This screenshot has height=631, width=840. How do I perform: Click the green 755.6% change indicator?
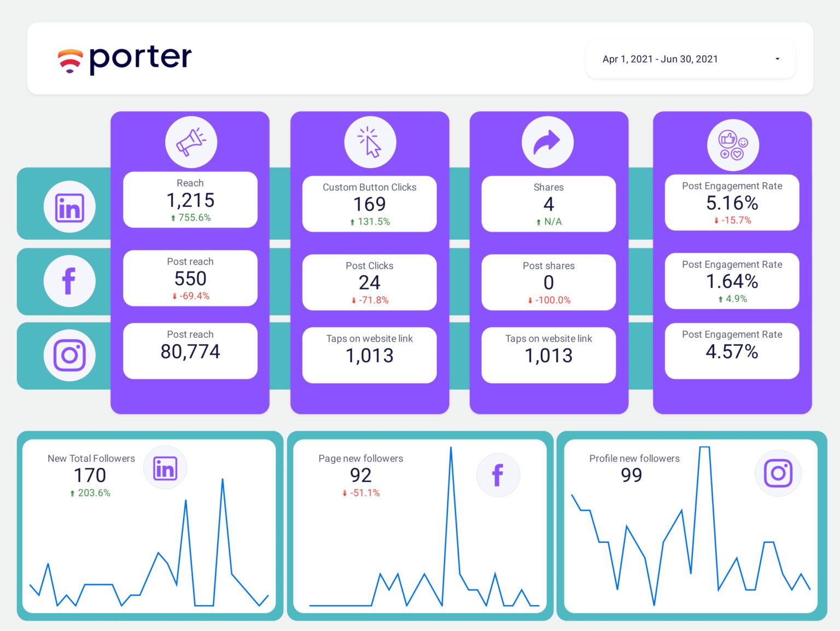click(190, 217)
